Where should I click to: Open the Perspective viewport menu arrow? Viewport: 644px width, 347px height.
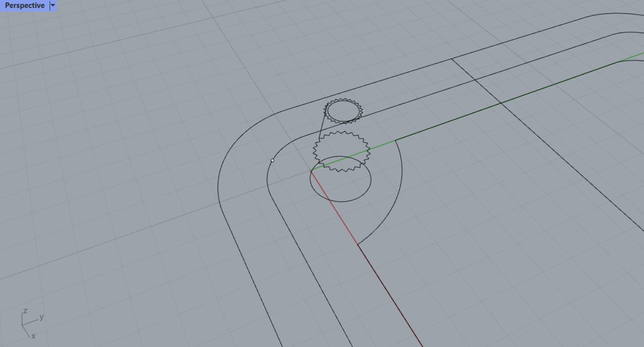point(53,5)
